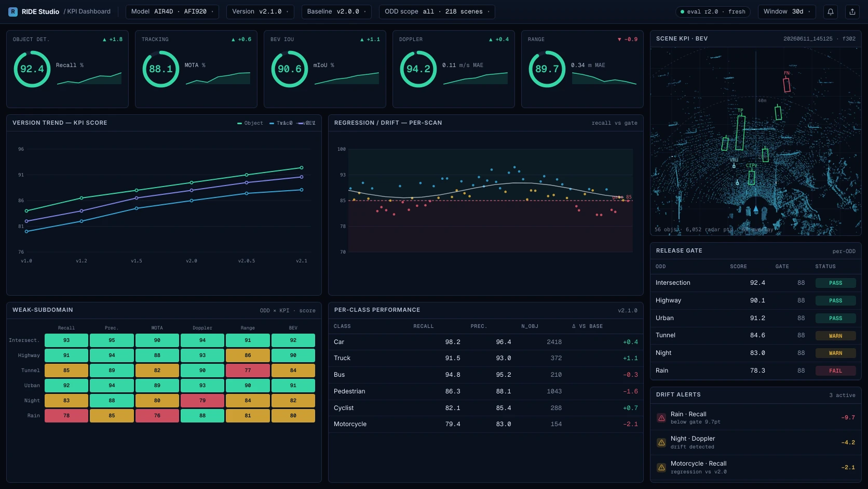Sort by N_OBJ column header
Image resolution: width=868 pixels, height=489 pixels.
click(x=530, y=326)
